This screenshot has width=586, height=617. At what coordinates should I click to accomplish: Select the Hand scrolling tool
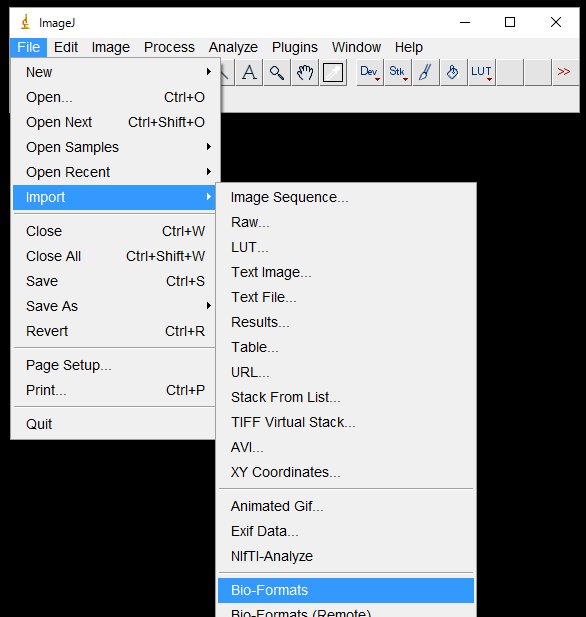(305, 72)
